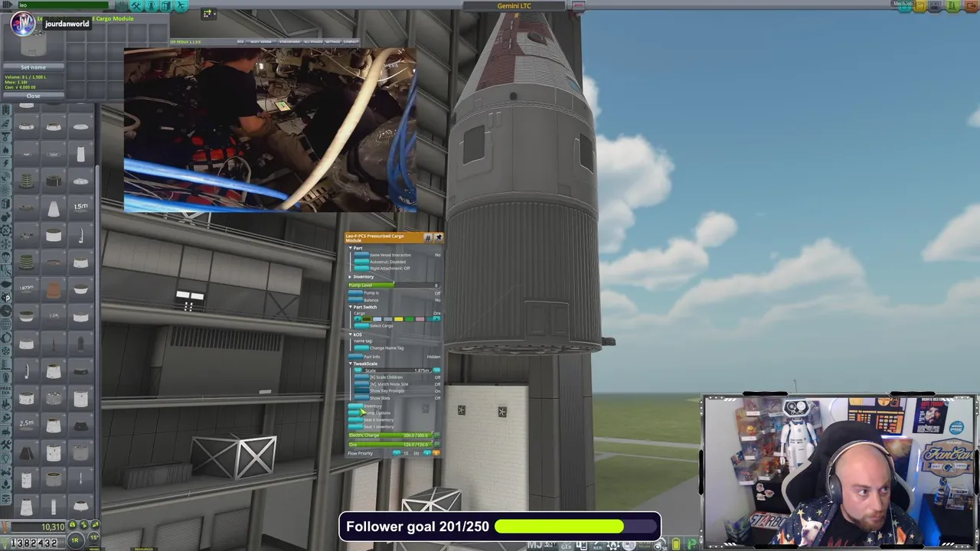Open the cargo editor mode icon
The height and width of the screenshot is (551, 980).
[x=166, y=5]
